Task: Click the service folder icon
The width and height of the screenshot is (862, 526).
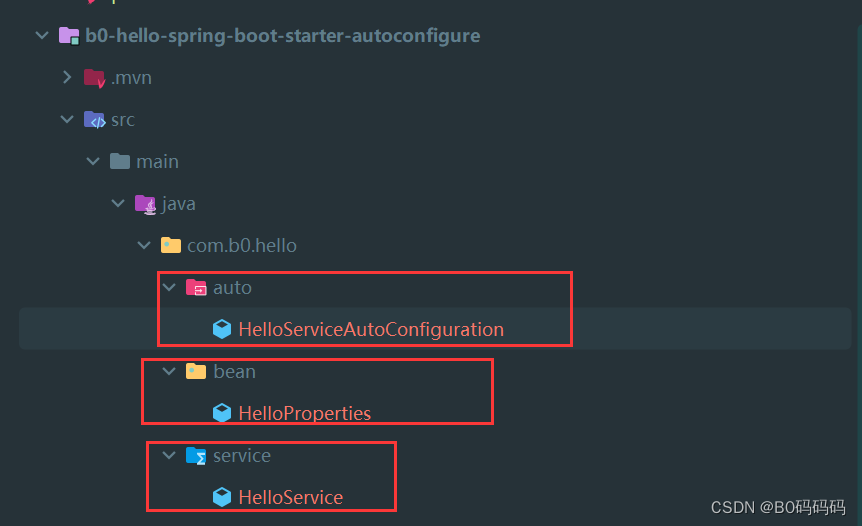Action: click(x=196, y=456)
